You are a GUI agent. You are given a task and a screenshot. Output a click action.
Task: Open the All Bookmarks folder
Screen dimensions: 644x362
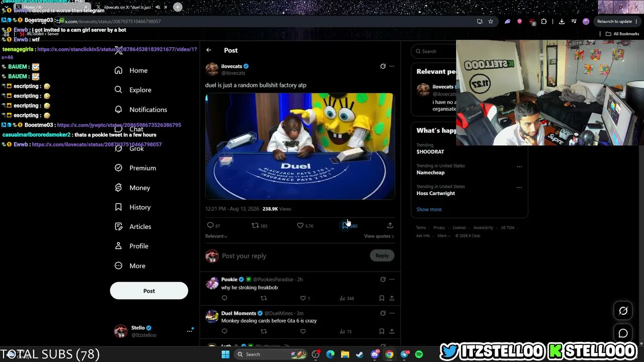click(x=622, y=34)
